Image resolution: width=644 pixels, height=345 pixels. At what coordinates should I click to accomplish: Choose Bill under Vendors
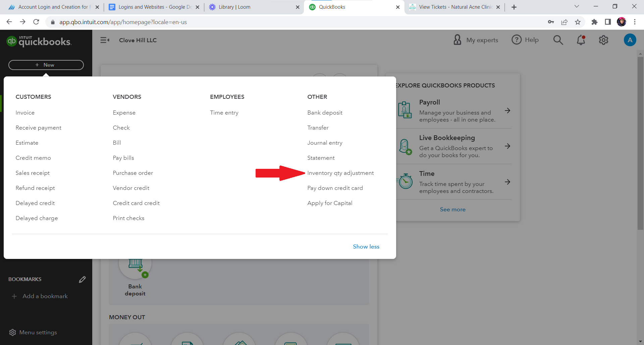(117, 143)
